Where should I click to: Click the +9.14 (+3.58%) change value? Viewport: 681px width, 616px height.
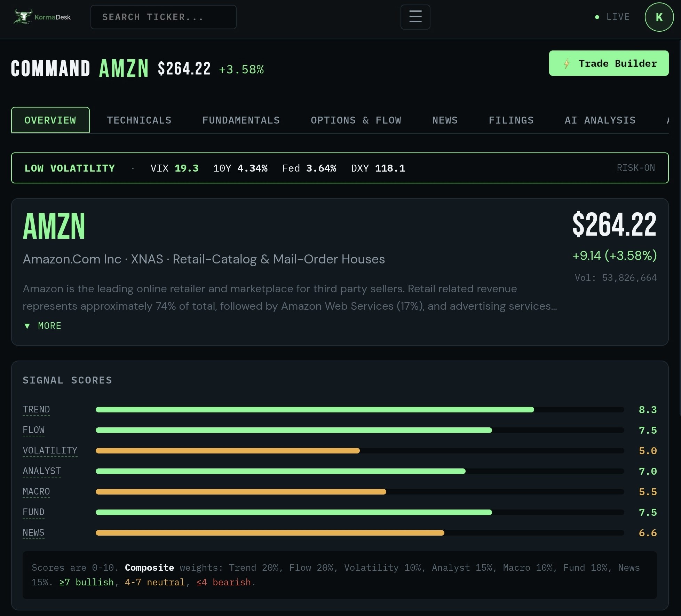[615, 255]
